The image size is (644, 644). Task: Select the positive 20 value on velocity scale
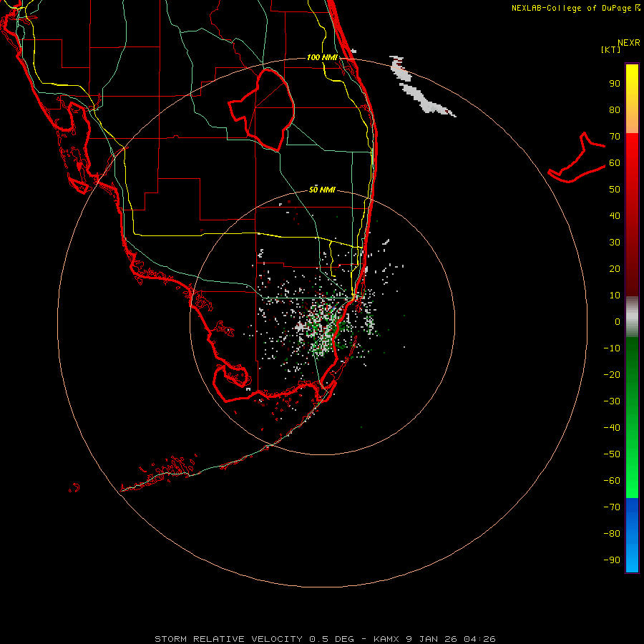[x=615, y=269]
